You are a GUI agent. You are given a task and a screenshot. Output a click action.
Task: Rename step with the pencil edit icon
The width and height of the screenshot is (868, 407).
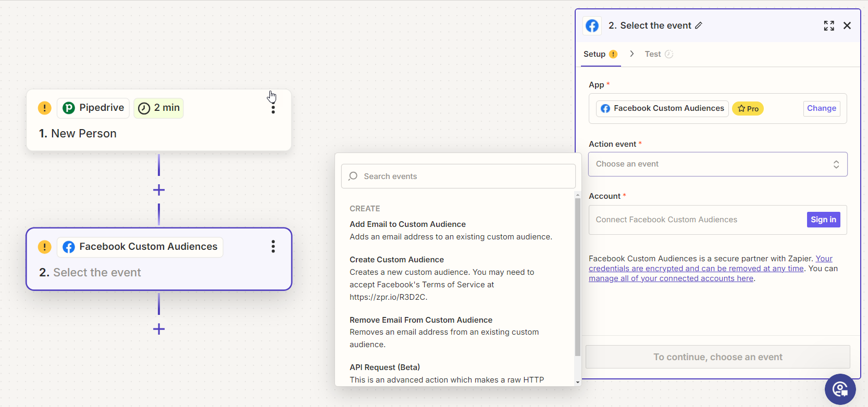699,26
